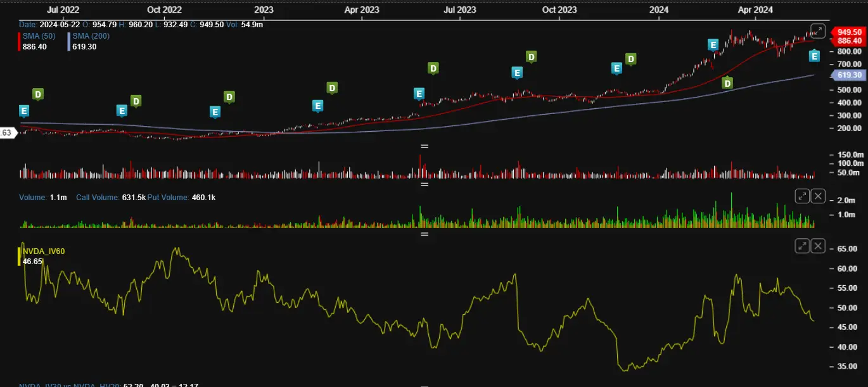
Task: Click the earnings E marker of February 2023
Action: [x=318, y=106]
